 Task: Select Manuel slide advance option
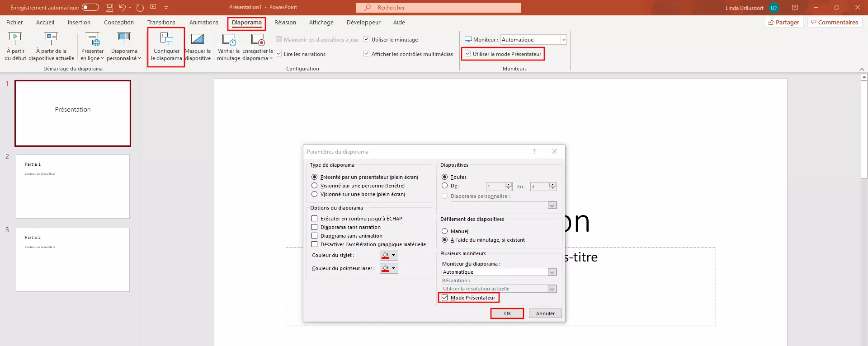pos(445,231)
